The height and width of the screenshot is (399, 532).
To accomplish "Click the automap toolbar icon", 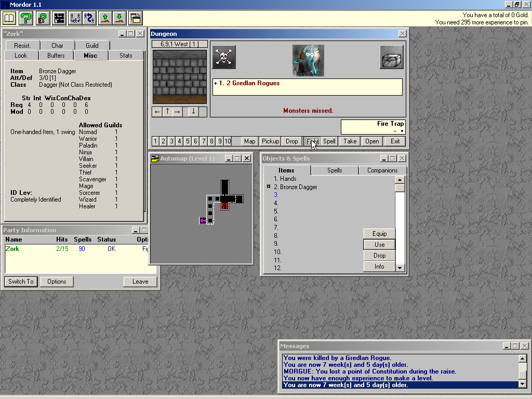I will click(x=59, y=19).
